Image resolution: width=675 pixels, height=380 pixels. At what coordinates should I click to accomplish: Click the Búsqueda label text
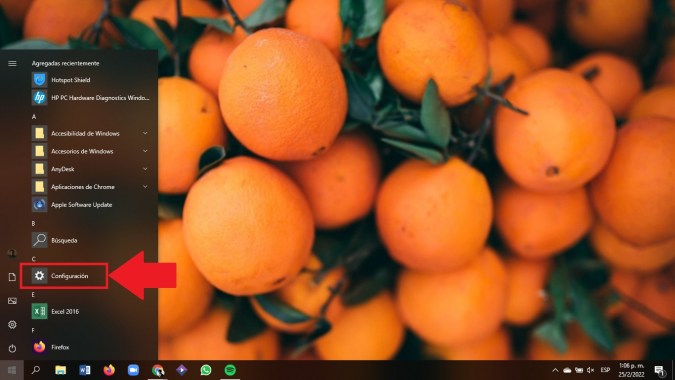pyautogui.click(x=64, y=241)
